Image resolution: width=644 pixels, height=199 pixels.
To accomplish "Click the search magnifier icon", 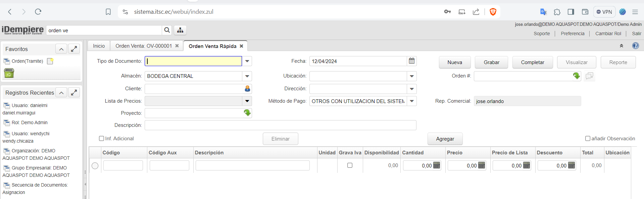I will [x=167, y=30].
